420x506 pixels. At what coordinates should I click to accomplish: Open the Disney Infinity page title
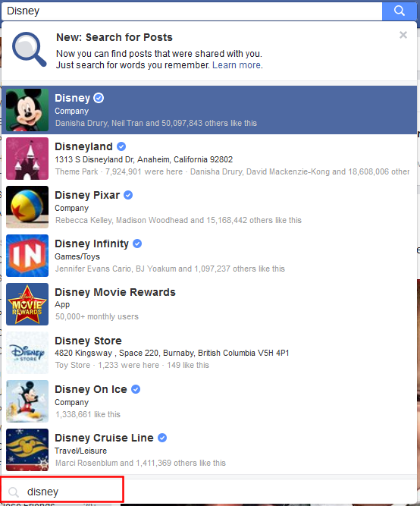92,244
